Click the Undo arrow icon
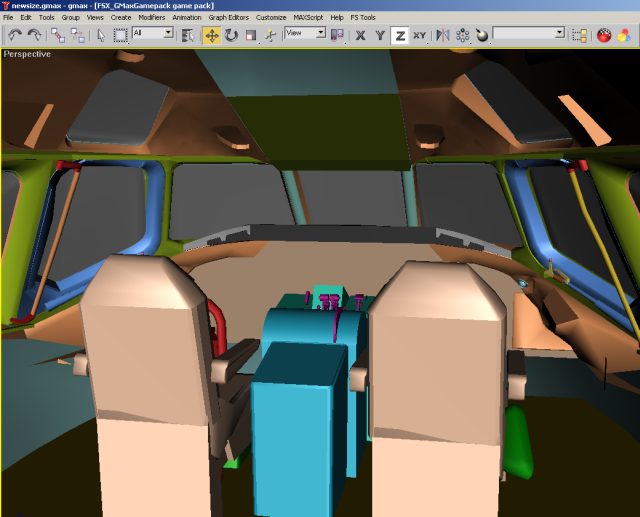Screen dimensions: 640x517 click(15, 35)
